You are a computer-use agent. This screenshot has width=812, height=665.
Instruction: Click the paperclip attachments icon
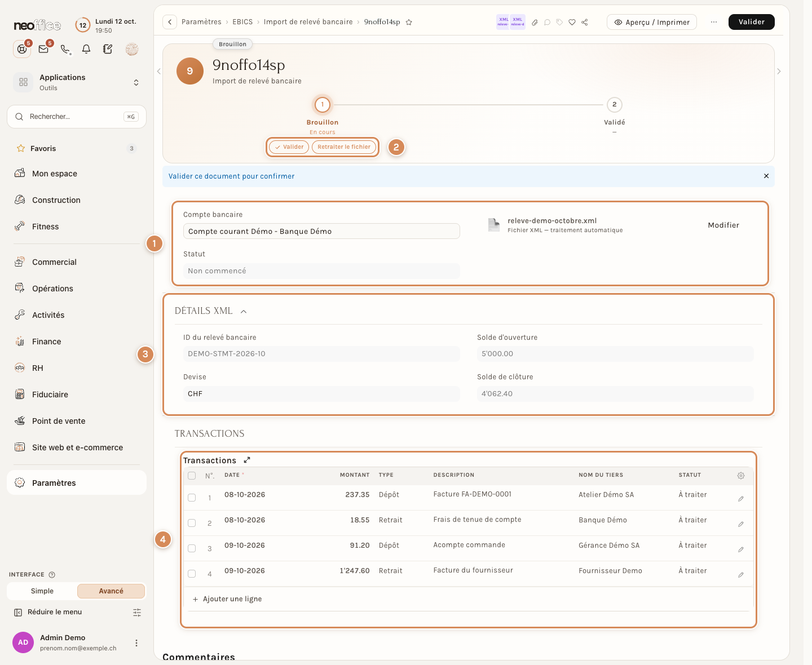coord(535,23)
